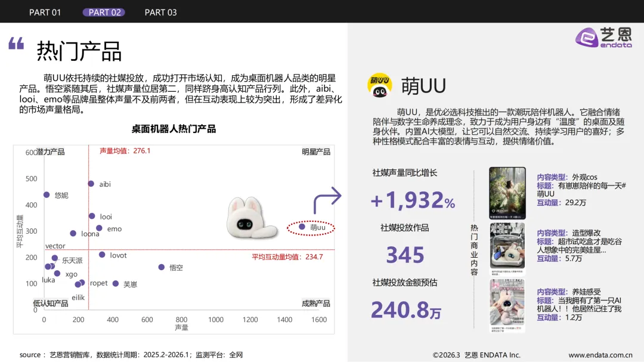The height and width of the screenshot is (362, 644).
Task: Click the ropet label in the chart
Action: pyautogui.click(x=98, y=283)
